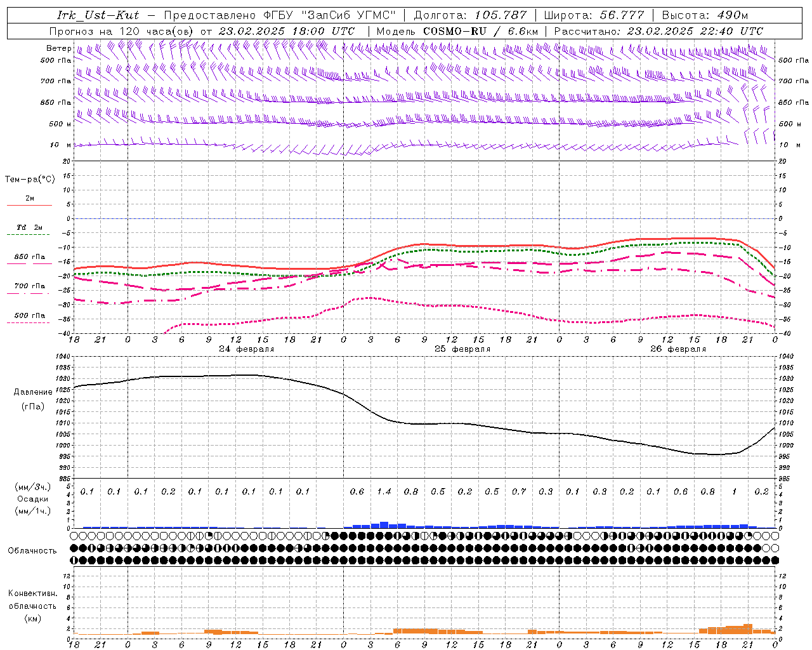Click the 'Осадки' precipitation label

click(x=33, y=499)
